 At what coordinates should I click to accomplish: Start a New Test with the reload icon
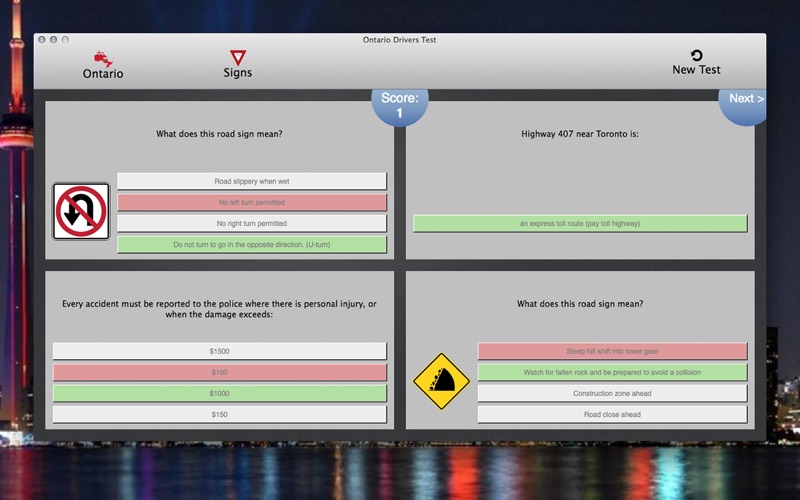[x=696, y=55]
